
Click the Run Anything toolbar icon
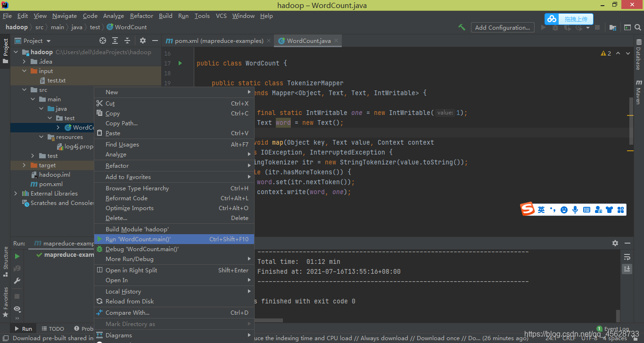pyautogui.click(x=627, y=27)
